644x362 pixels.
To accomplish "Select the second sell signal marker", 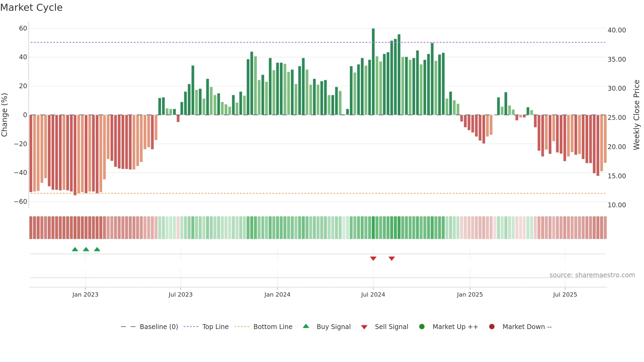I will (392, 258).
